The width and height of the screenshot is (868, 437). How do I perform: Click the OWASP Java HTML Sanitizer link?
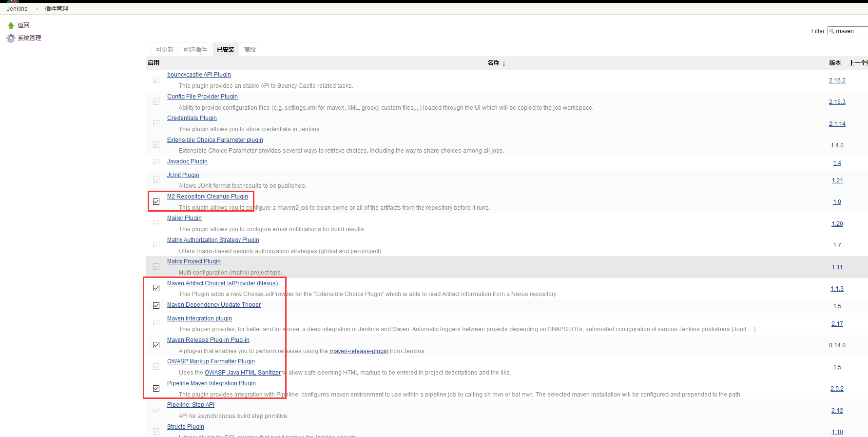point(243,373)
